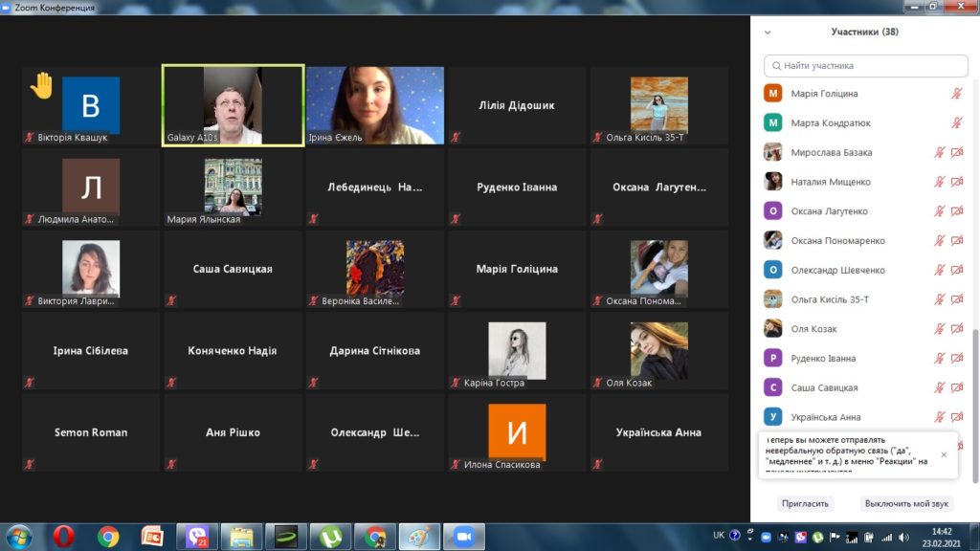Screen dimensions: 980x551
Task: Click the UK language indicator in system tray
Action: point(719,536)
